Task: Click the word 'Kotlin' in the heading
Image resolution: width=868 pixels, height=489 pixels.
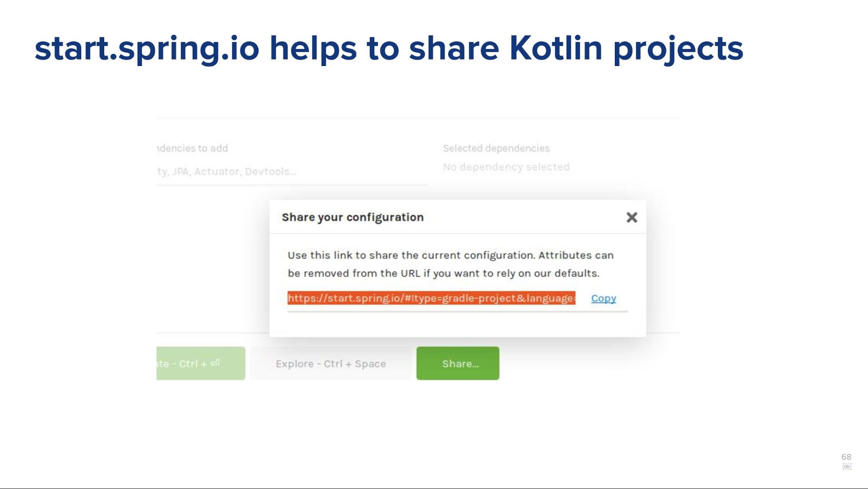Action: coord(556,48)
